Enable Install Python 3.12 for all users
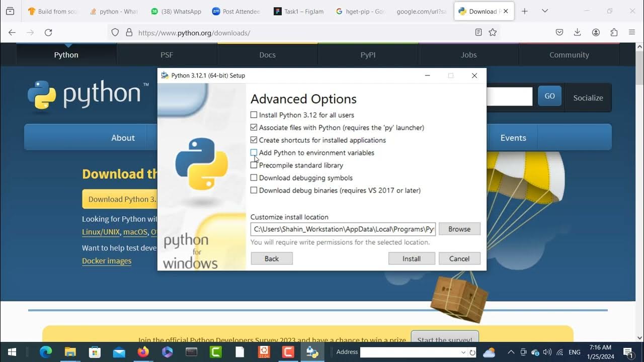This screenshot has width=644, height=362. click(254, 115)
